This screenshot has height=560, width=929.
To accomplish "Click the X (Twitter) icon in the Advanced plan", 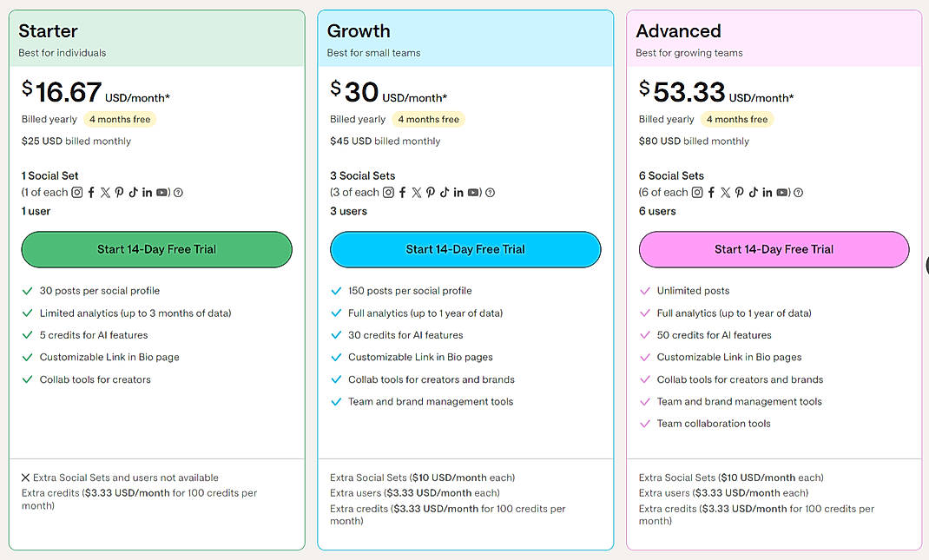I will tap(726, 193).
